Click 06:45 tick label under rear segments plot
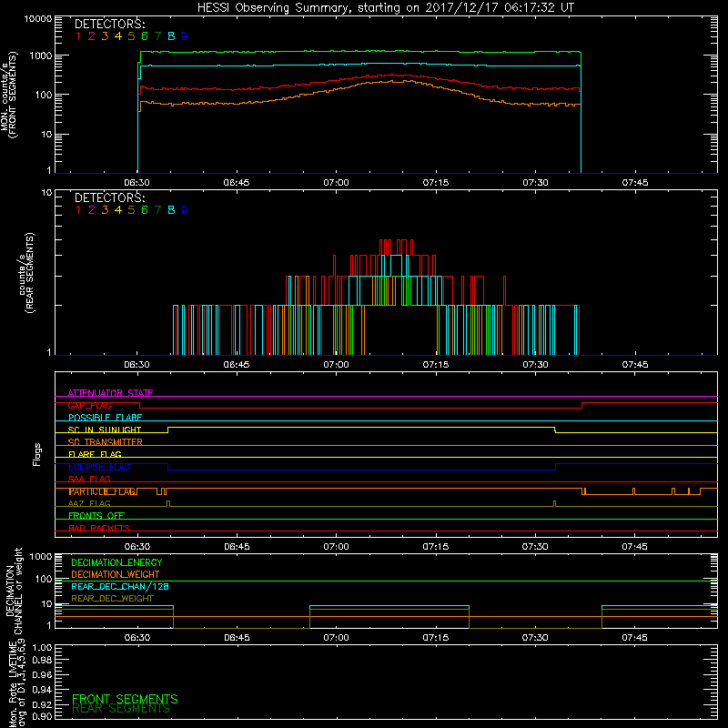 pos(237,365)
